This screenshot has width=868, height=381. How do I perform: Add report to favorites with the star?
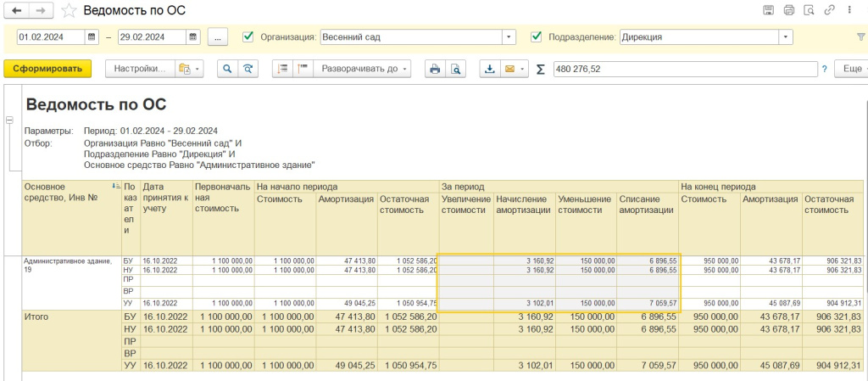point(69,10)
